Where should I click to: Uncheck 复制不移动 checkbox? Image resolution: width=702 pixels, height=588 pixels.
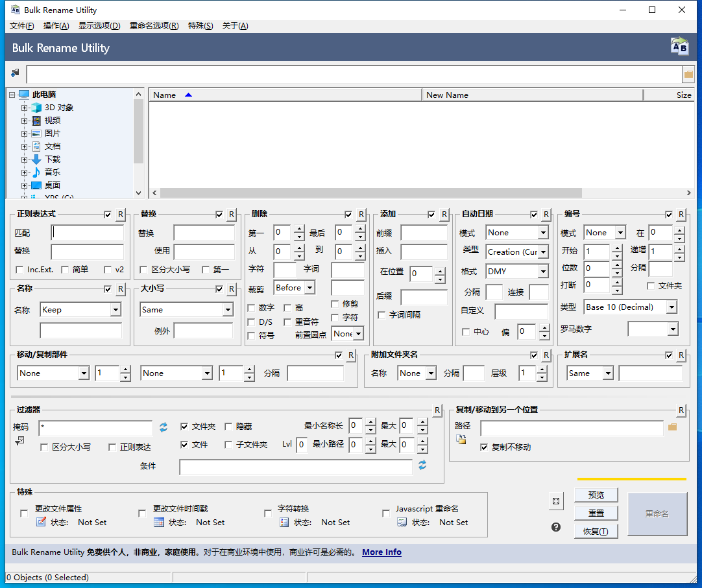pos(484,447)
